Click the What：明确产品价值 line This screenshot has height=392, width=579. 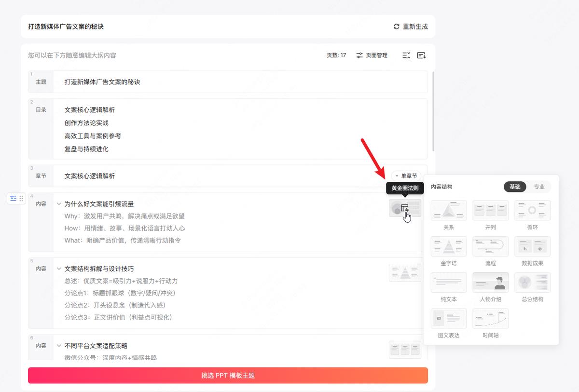(123, 240)
